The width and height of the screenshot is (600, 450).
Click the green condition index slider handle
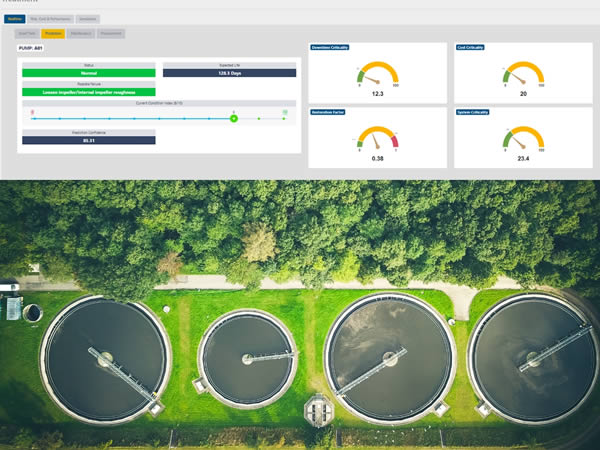[x=234, y=119]
